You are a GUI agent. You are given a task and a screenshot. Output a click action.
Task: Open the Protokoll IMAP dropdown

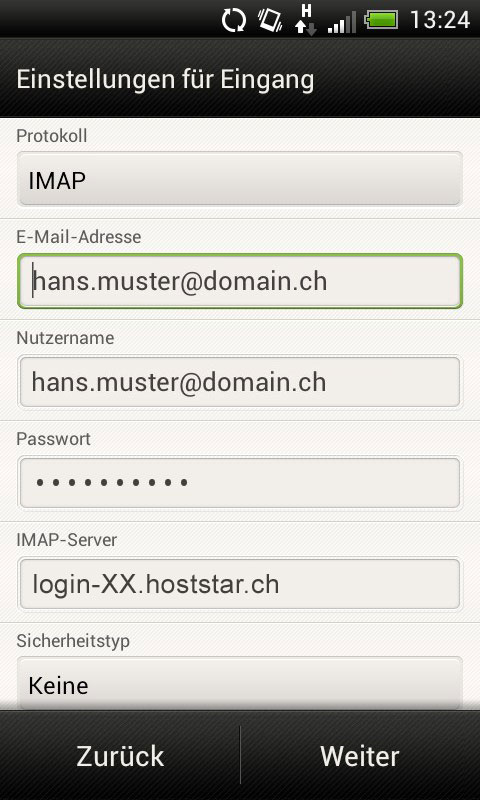tap(240, 179)
